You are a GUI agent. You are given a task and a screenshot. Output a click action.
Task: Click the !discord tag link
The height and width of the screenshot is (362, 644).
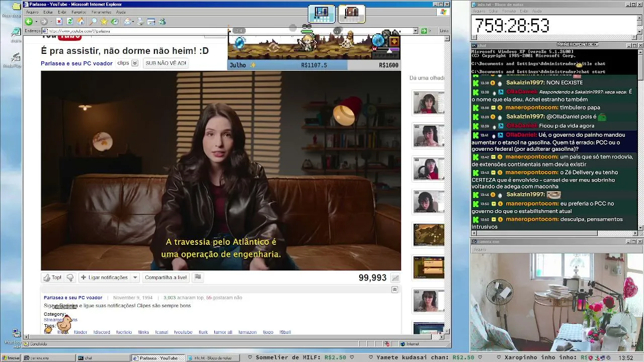coord(102,332)
